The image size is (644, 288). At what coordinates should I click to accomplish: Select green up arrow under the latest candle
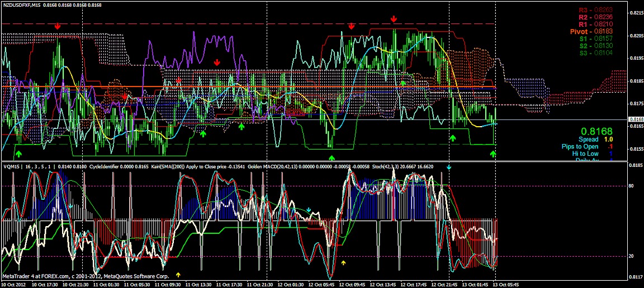click(x=493, y=153)
